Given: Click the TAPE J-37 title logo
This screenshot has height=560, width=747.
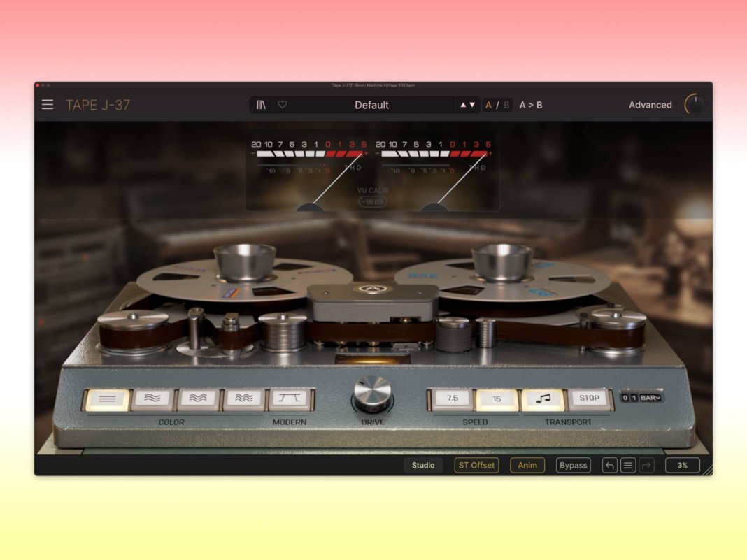Looking at the screenshot, I should click(98, 105).
